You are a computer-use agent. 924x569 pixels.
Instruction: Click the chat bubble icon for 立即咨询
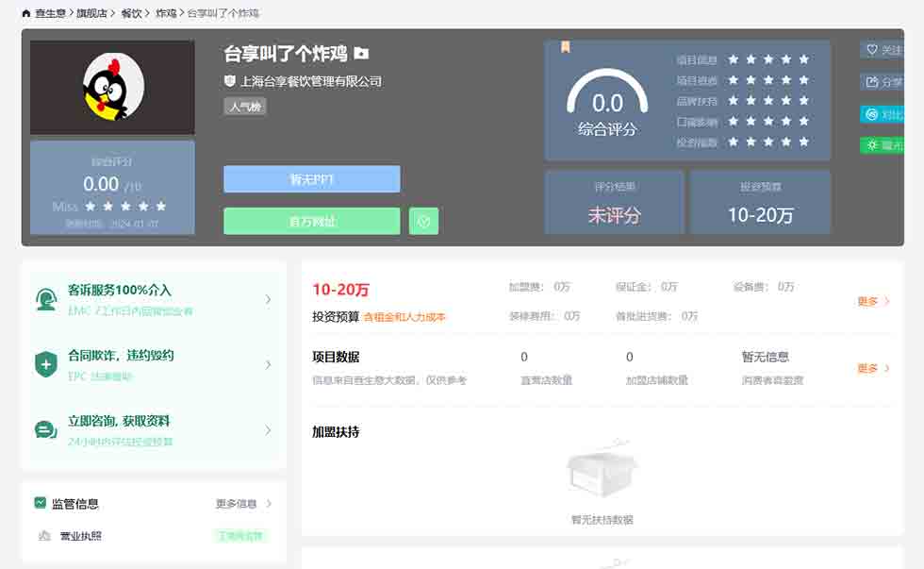45,430
